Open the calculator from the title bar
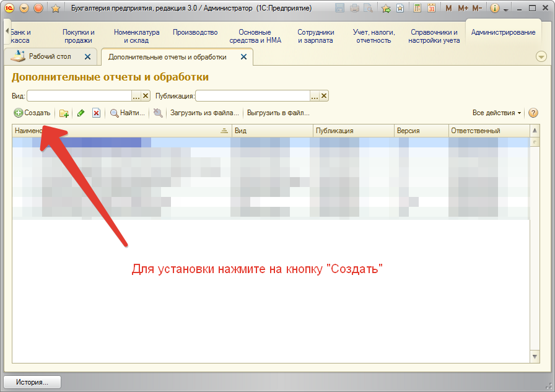 [x=417, y=9]
